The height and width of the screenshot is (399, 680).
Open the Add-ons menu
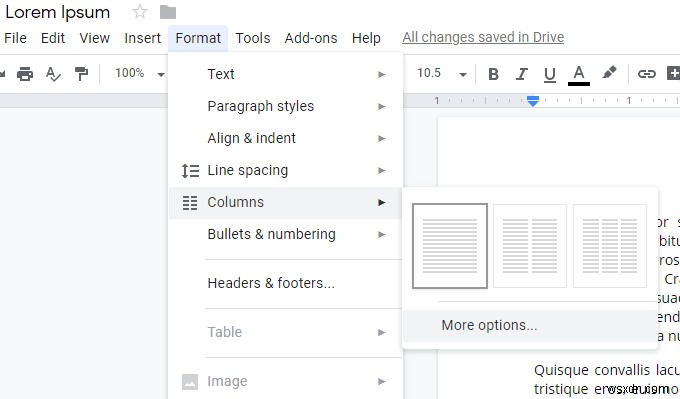[311, 38]
